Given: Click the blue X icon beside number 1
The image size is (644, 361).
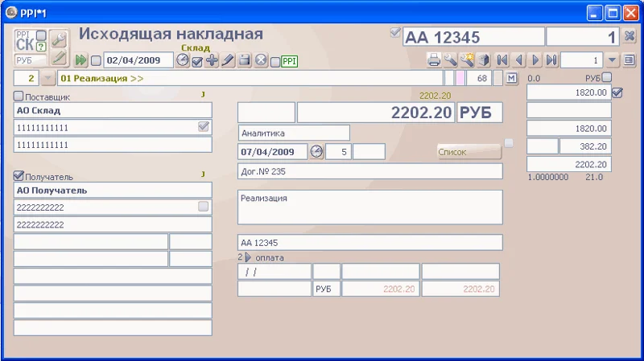Looking at the screenshot, I should 630,36.
